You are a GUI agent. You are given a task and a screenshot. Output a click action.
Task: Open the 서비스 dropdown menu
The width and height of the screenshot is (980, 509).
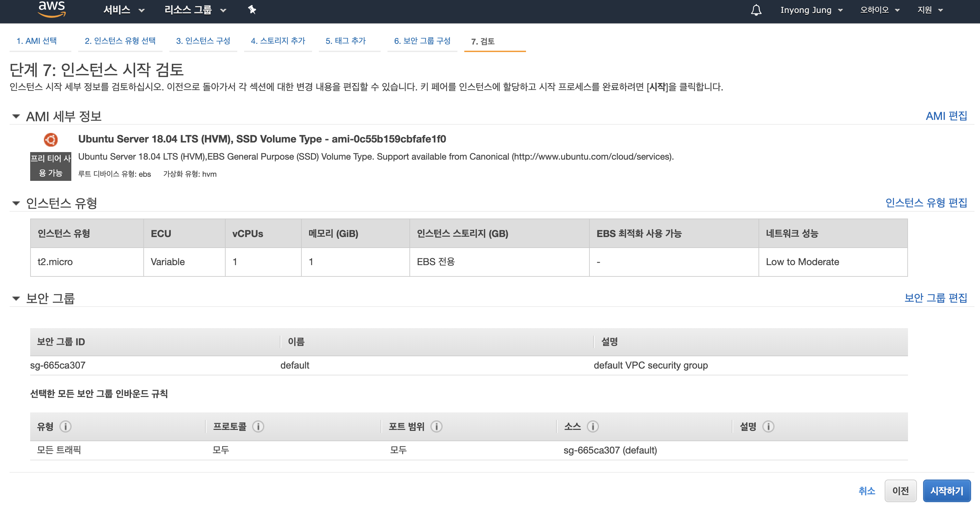click(x=124, y=10)
